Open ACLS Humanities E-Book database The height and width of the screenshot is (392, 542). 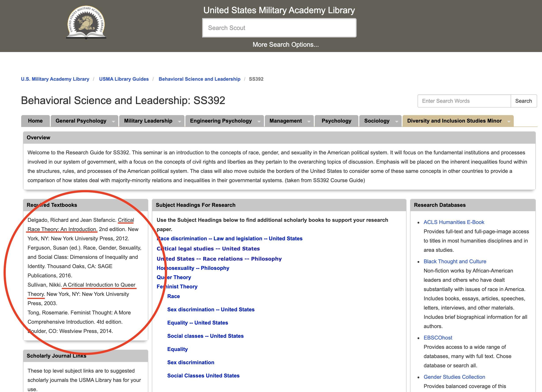[454, 222]
